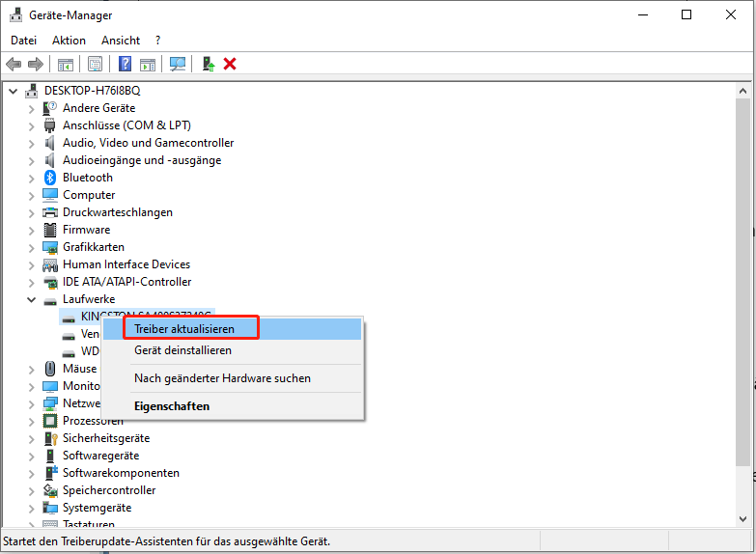Click the scan for hardware changes monitor icon

(x=178, y=64)
